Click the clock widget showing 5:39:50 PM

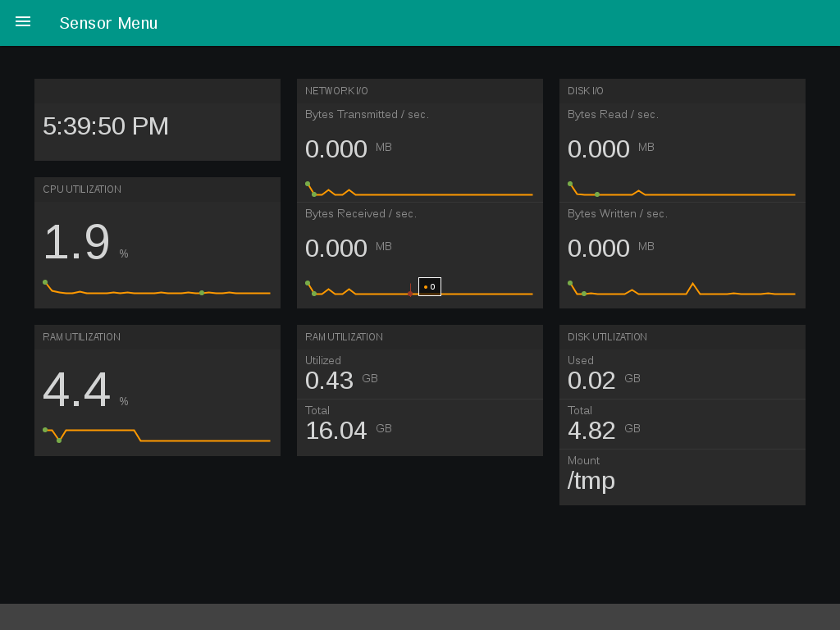coord(157,119)
